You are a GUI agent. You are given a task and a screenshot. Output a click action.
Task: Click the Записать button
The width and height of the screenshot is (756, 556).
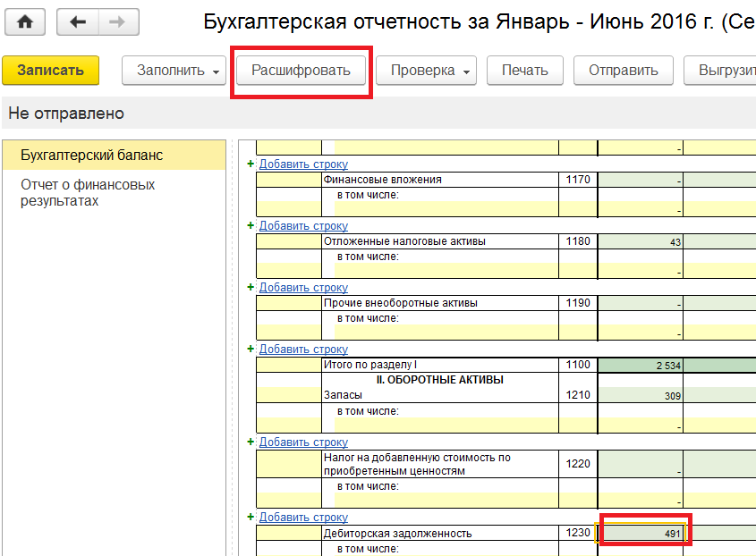pyautogui.click(x=51, y=71)
